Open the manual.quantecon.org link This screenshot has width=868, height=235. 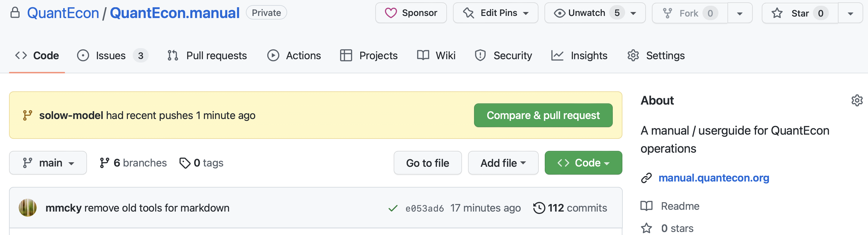714,178
